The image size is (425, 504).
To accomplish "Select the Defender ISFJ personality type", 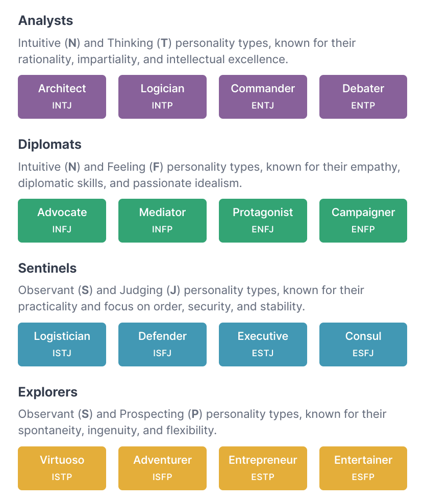I will pyautogui.click(x=162, y=344).
